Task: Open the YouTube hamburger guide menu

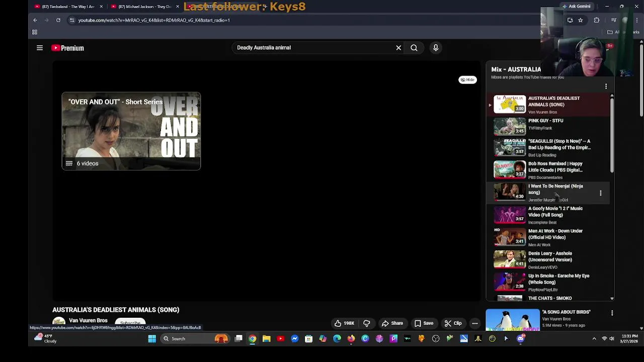Action: 40,48
